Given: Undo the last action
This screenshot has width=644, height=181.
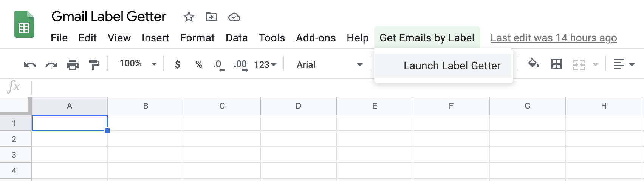Looking at the screenshot, I should (x=30, y=65).
